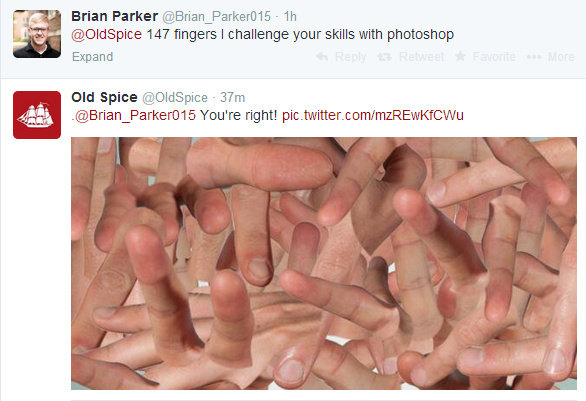Click the Reply arrow icon
The width and height of the screenshot is (586, 401).
tap(322, 56)
